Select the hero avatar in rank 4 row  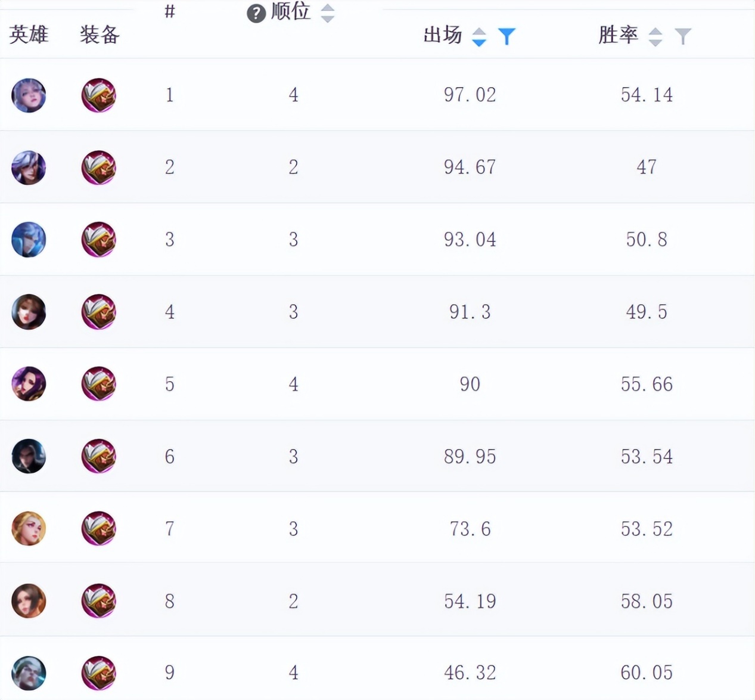(29, 312)
